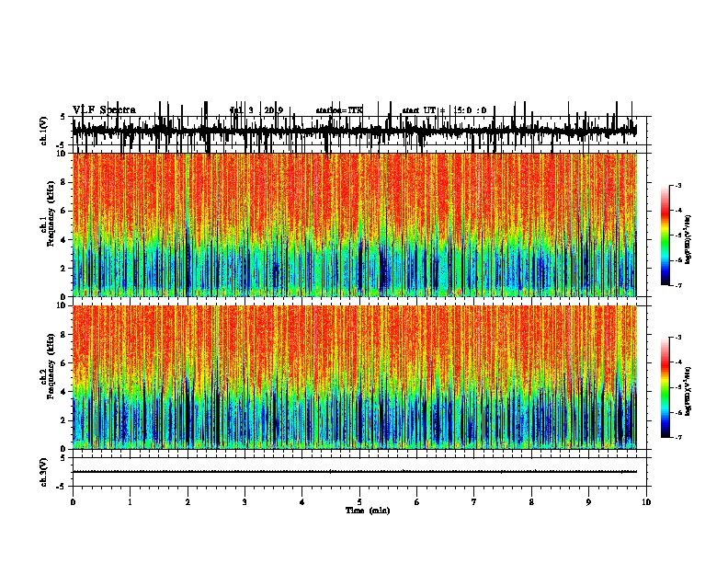Click the time axis tick label "2"
This screenshot has width=728, height=563.
[188, 502]
